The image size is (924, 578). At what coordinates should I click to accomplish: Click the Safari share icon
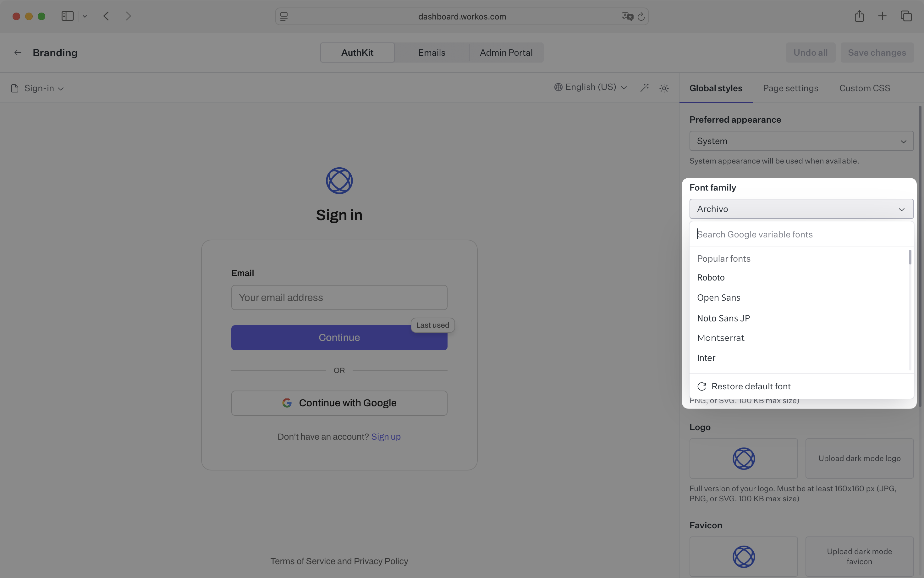859,16
